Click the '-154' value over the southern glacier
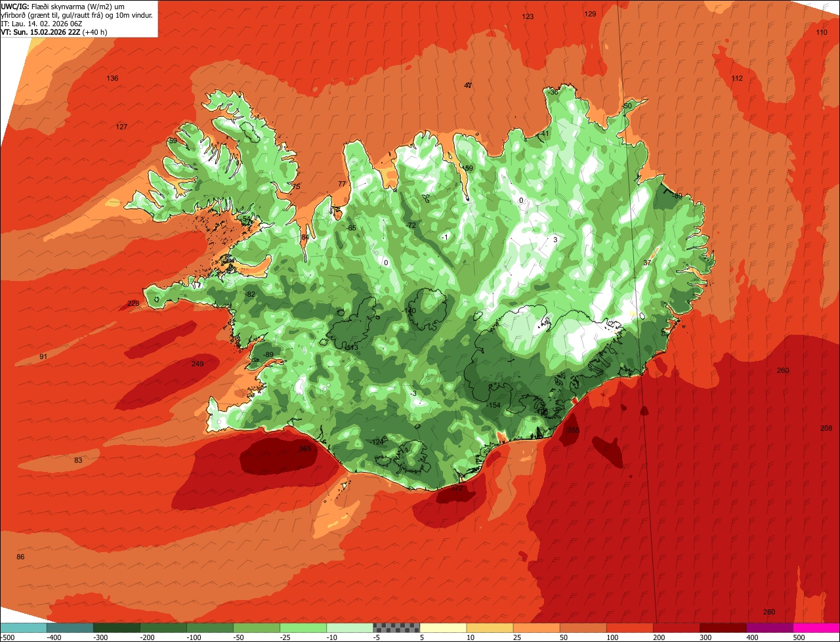This screenshot has height=642, width=840. 493,406
